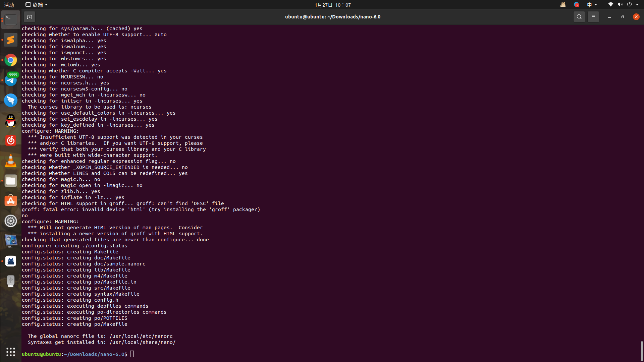Open QQ penguin app in dock
Viewport: 644px width, 362px height.
click(11, 121)
